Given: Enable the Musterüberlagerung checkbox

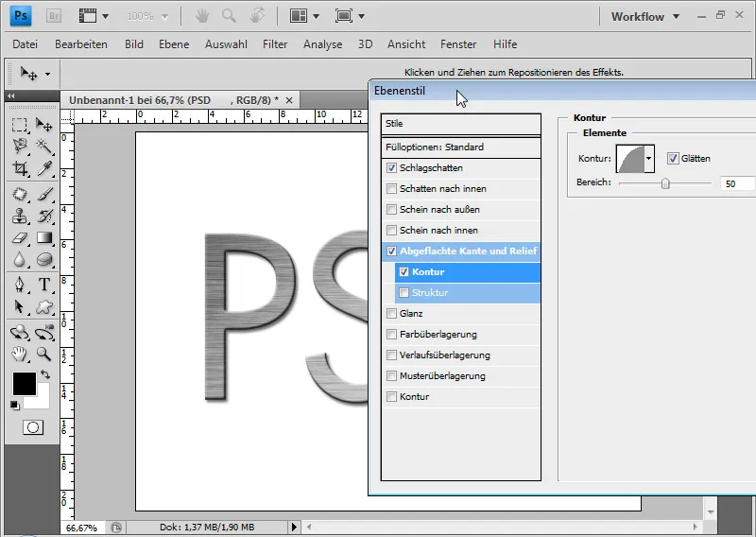Looking at the screenshot, I should [391, 376].
